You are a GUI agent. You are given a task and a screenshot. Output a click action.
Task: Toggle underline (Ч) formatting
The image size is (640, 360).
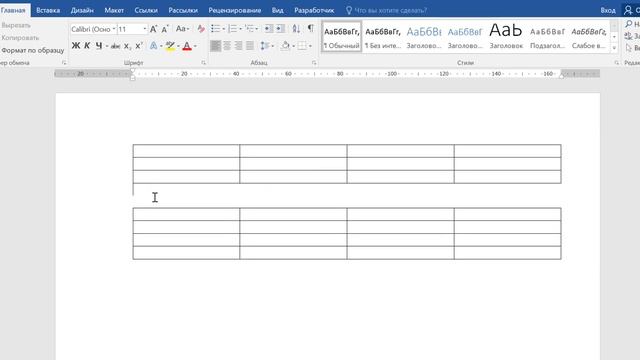click(99, 46)
